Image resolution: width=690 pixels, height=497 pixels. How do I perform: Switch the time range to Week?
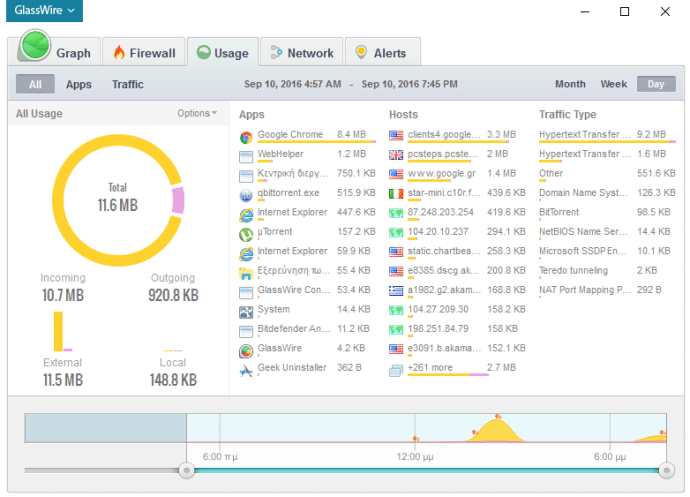click(x=614, y=84)
